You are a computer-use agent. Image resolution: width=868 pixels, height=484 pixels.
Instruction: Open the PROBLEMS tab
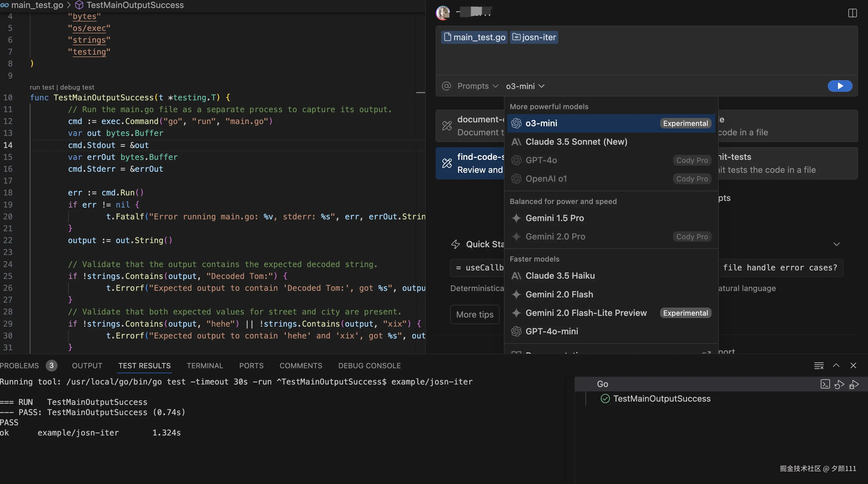(20, 365)
